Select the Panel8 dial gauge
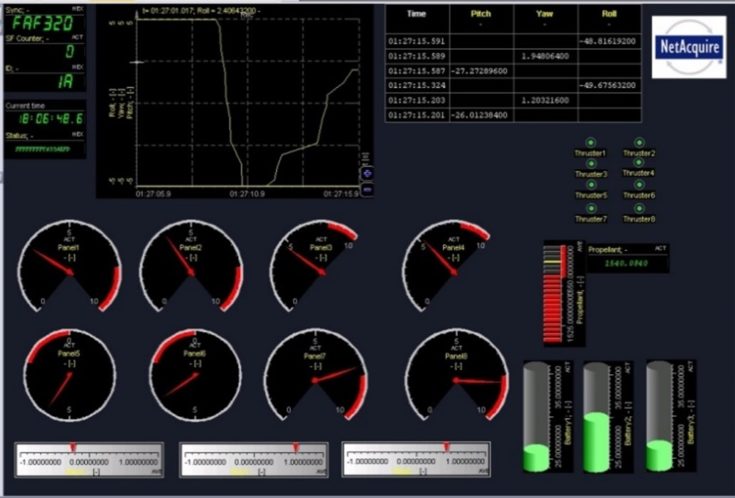Image resolution: width=735 pixels, height=498 pixels. click(457, 375)
